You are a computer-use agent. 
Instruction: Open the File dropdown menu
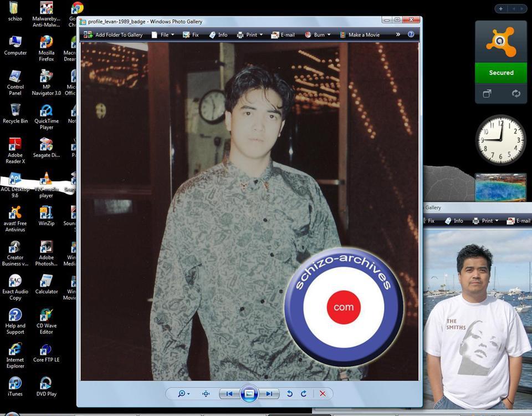tap(163, 34)
